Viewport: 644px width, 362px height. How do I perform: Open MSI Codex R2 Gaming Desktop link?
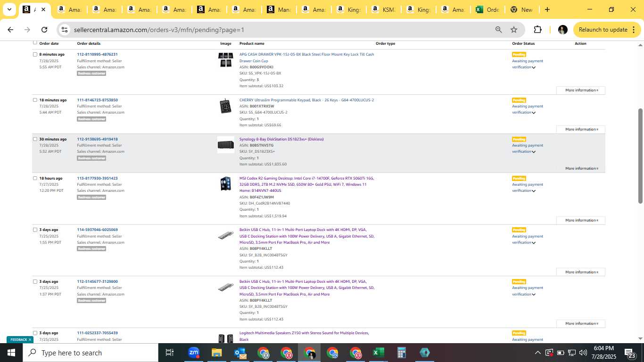click(306, 184)
